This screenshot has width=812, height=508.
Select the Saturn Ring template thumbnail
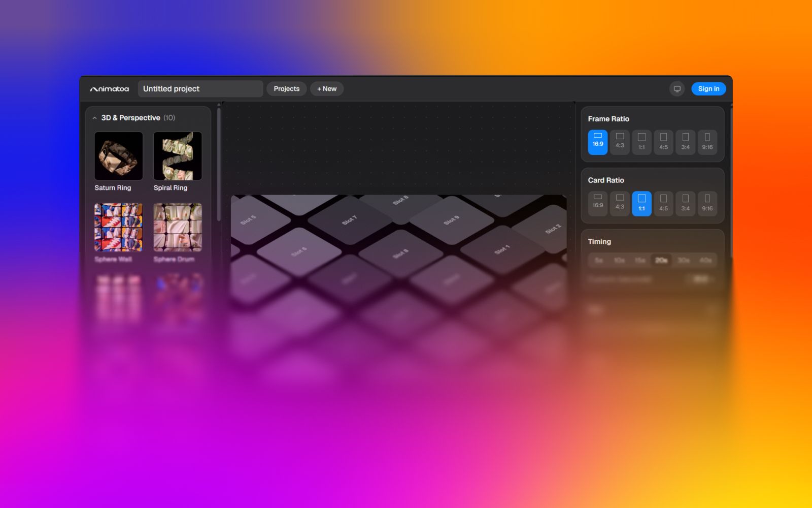coord(118,156)
